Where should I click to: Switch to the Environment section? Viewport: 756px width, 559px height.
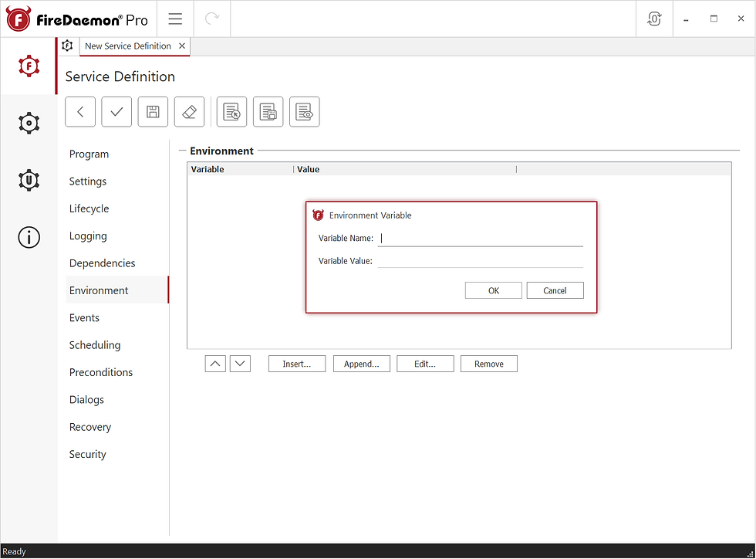point(98,290)
